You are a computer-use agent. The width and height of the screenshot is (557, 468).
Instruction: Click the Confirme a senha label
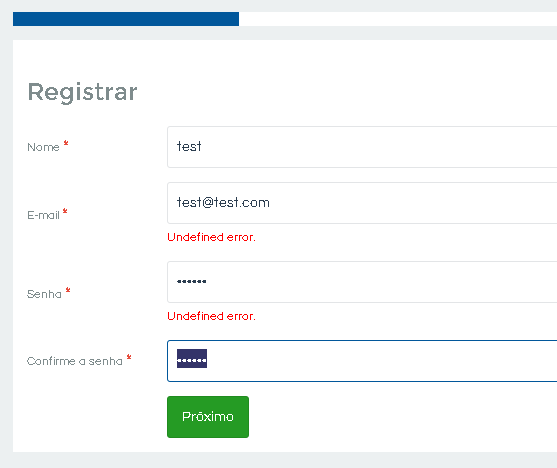tap(75, 361)
